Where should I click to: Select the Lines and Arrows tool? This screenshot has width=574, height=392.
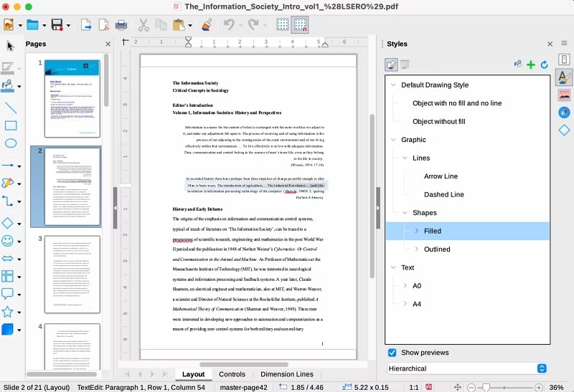coord(8,166)
